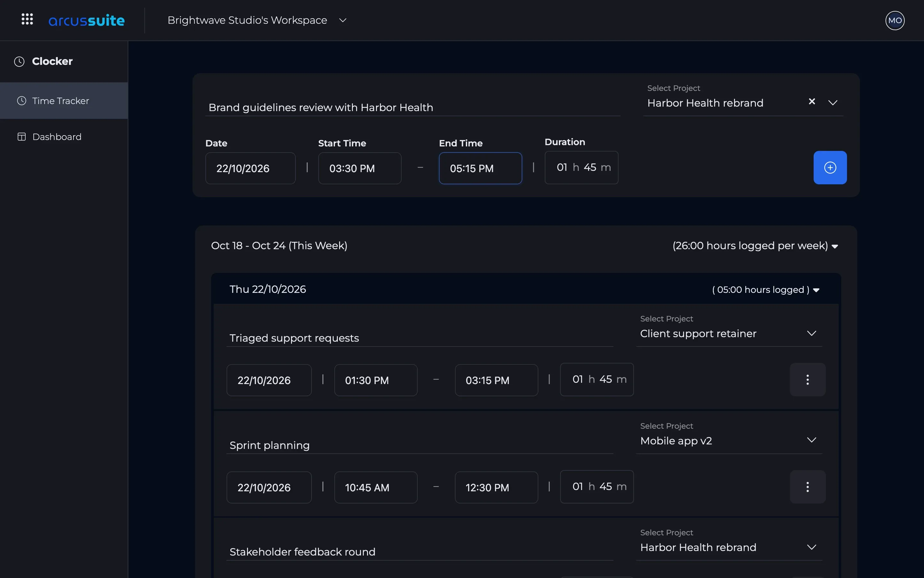Click the 03:15 PM end time

pyautogui.click(x=496, y=380)
